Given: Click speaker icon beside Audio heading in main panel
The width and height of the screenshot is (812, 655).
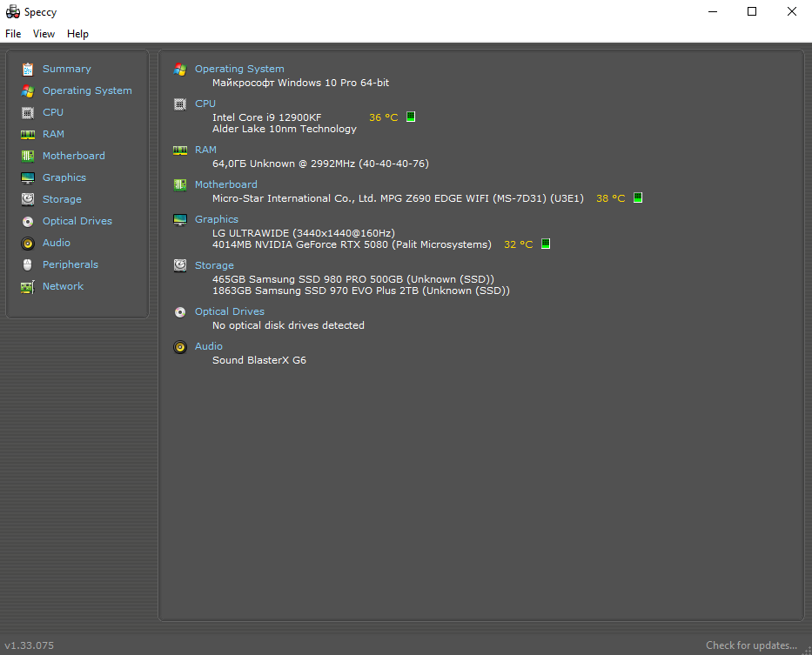Looking at the screenshot, I should [179, 347].
